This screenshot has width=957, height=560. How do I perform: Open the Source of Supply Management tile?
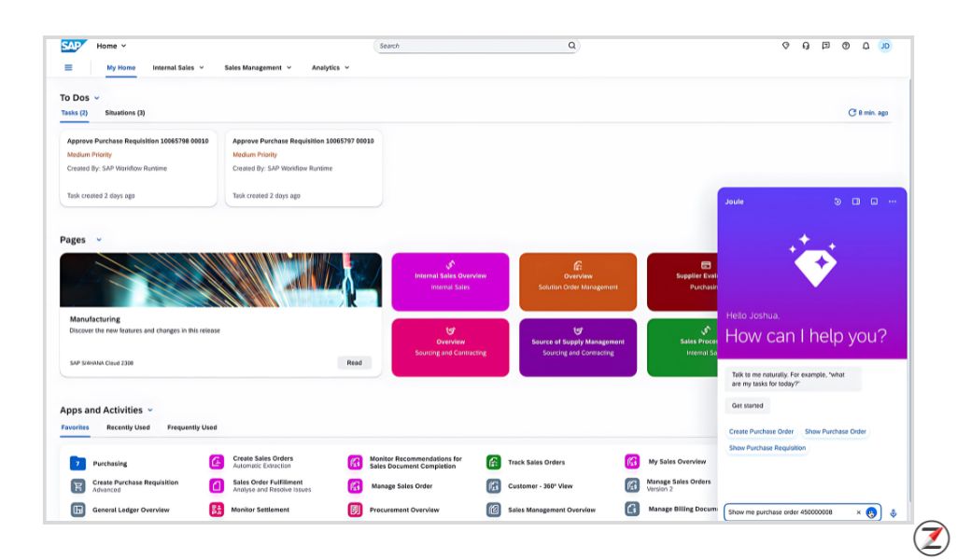[578, 348]
